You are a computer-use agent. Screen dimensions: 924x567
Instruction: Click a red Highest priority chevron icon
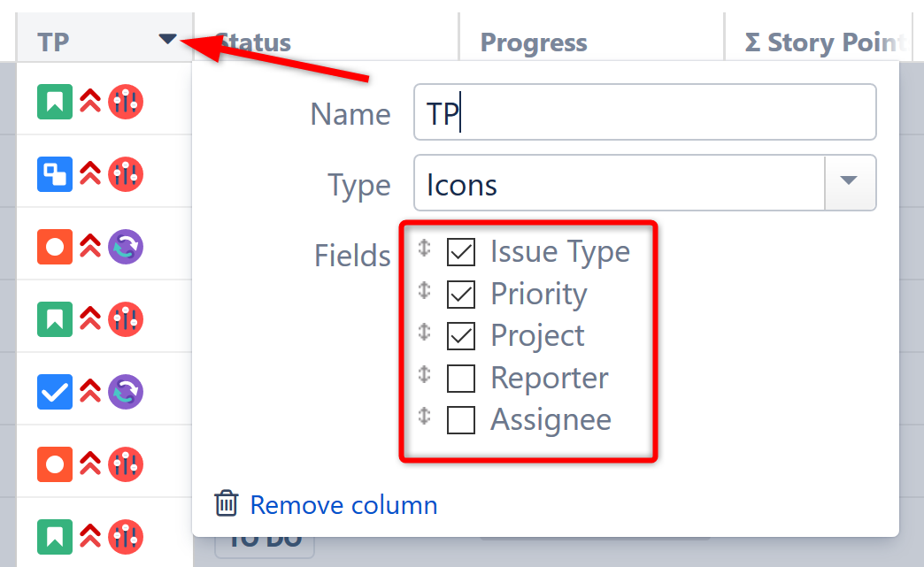pos(89,102)
